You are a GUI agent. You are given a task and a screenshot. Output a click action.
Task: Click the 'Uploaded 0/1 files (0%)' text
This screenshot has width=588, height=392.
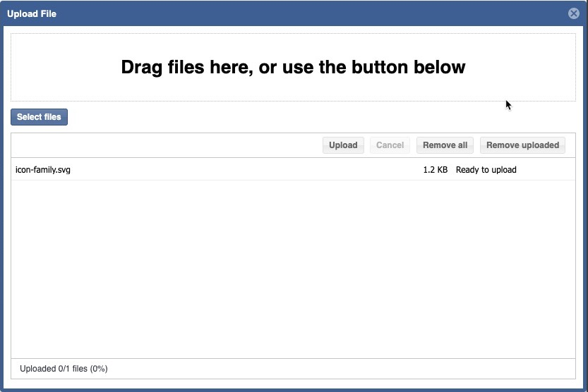point(64,368)
